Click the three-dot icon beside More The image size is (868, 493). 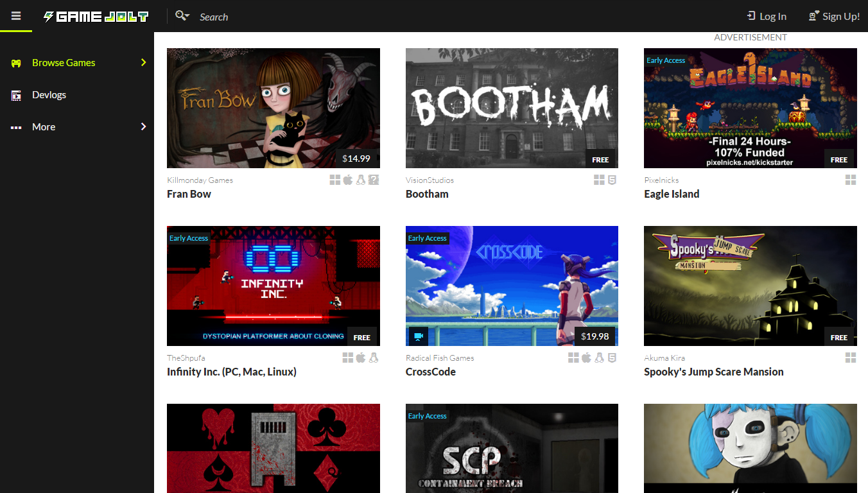click(x=16, y=127)
